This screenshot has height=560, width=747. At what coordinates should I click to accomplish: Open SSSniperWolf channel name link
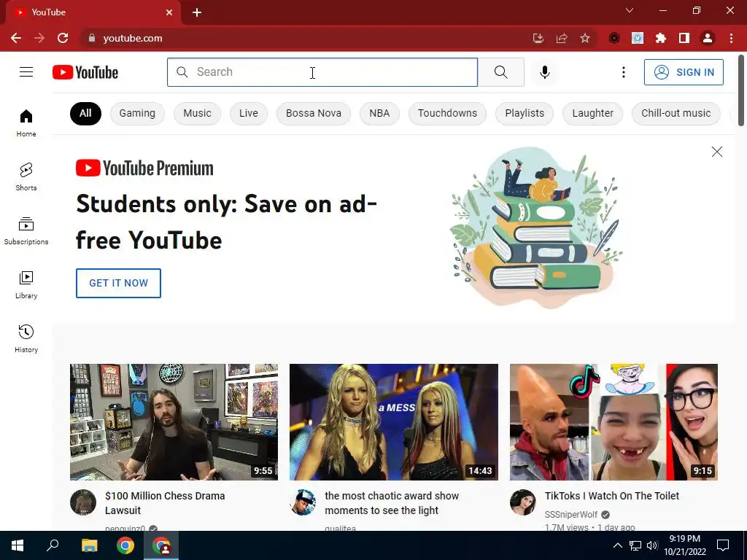pyautogui.click(x=570, y=515)
